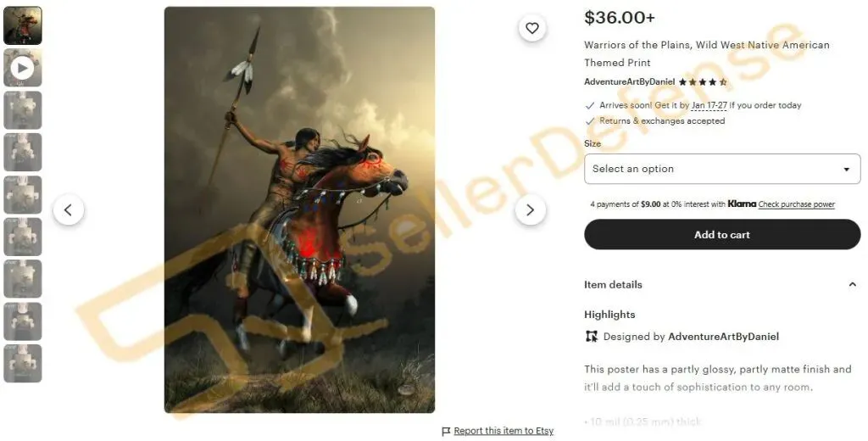The height and width of the screenshot is (441, 868).
Task: Click the designer icon beside Designed by
Action: pos(591,337)
